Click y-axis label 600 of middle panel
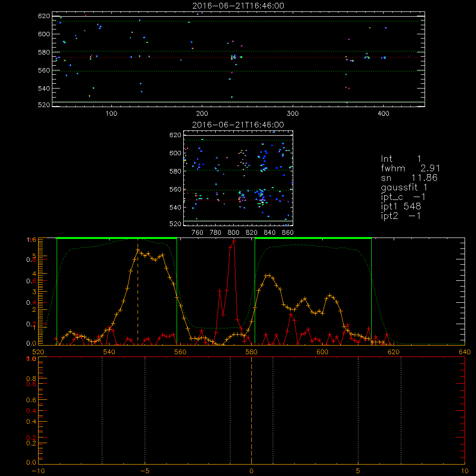 click(x=175, y=153)
